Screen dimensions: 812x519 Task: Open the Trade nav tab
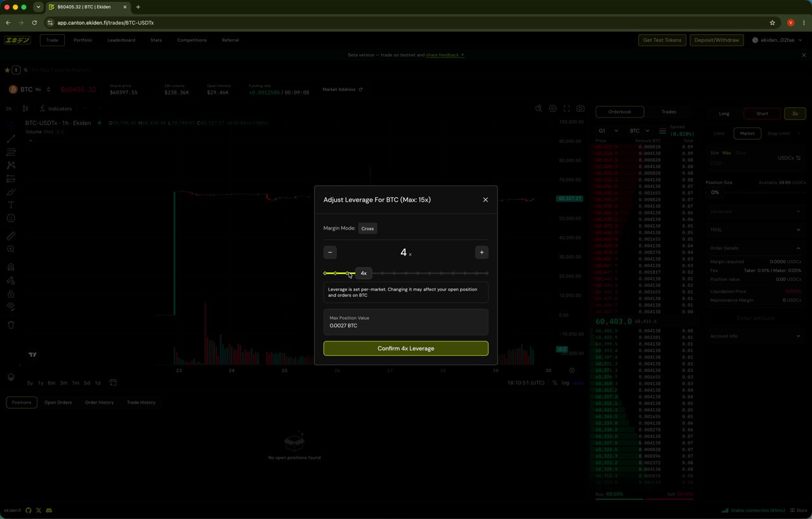tap(52, 40)
